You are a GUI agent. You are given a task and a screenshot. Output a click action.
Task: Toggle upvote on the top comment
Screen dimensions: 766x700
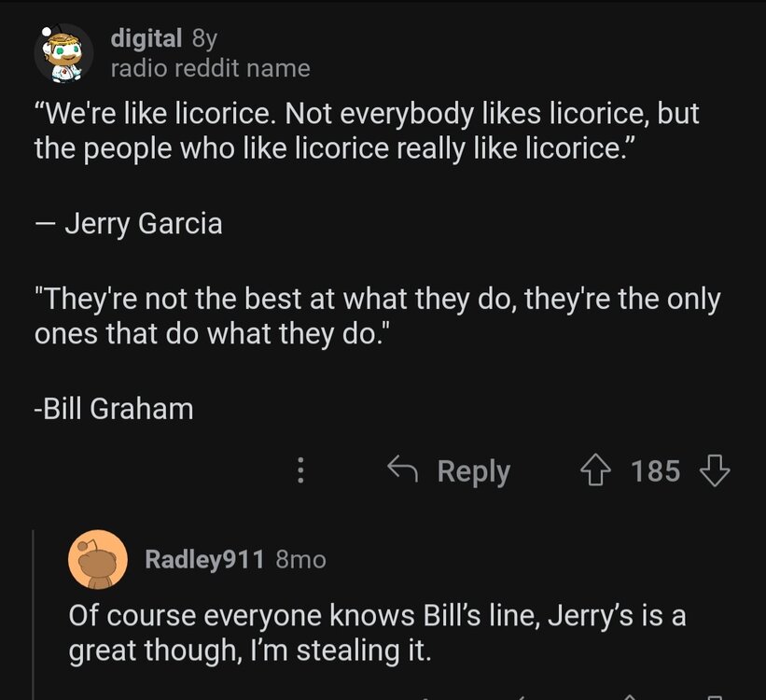coord(594,471)
